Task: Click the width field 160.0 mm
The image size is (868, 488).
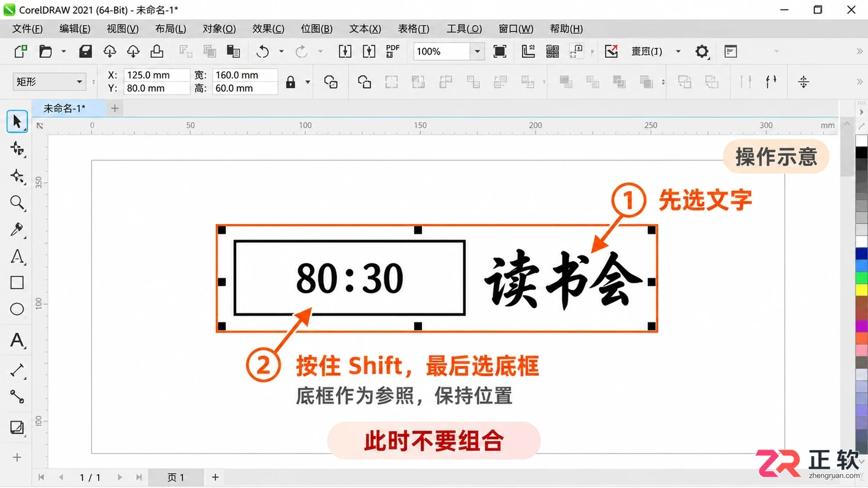Action: click(245, 75)
